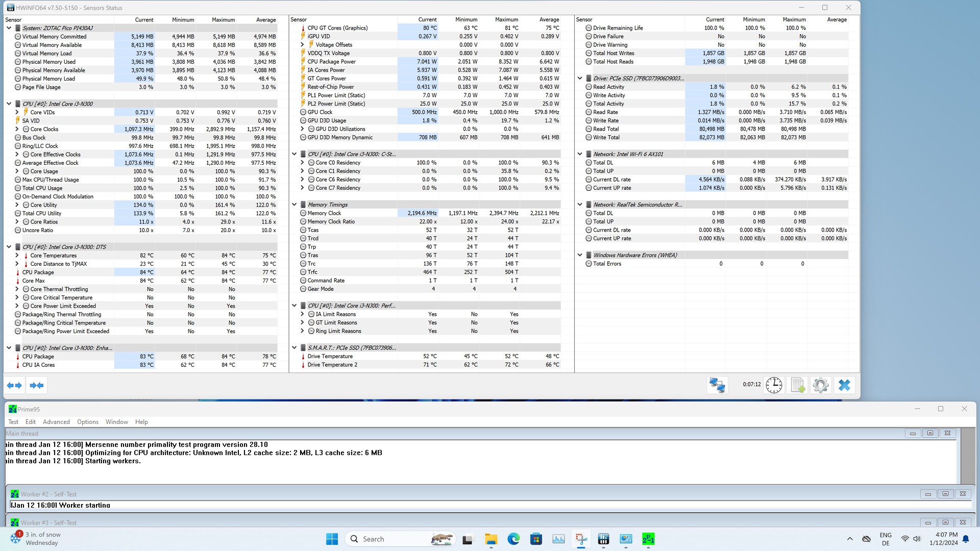Click the start logging sheet icon
Viewport: 980px width, 551px height.
[797, 385]
